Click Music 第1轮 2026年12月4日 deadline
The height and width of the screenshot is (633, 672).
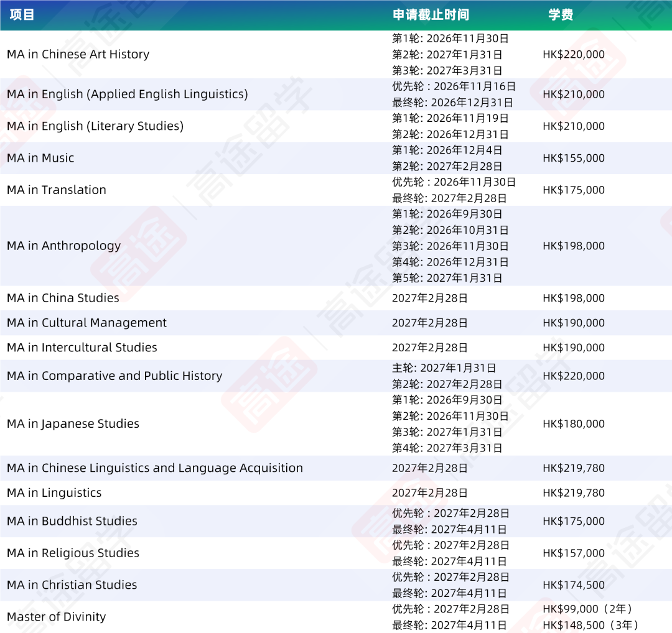point(447,150)
